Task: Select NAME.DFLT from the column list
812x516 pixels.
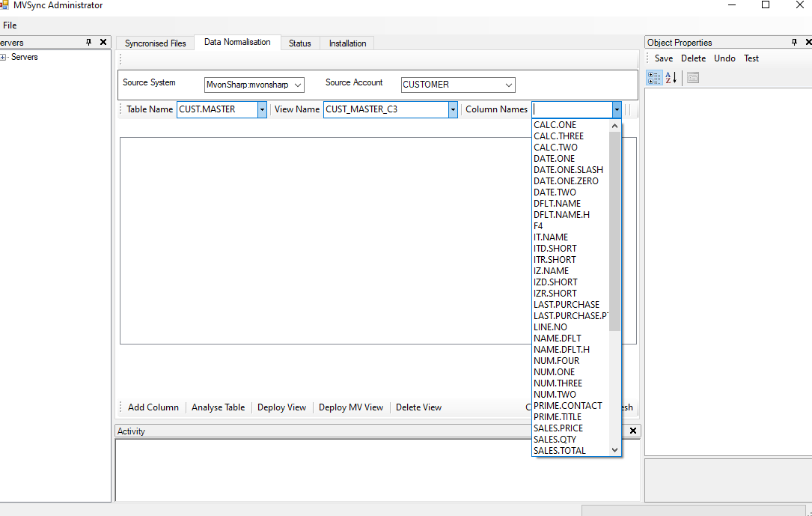Action: coord(571,339)
